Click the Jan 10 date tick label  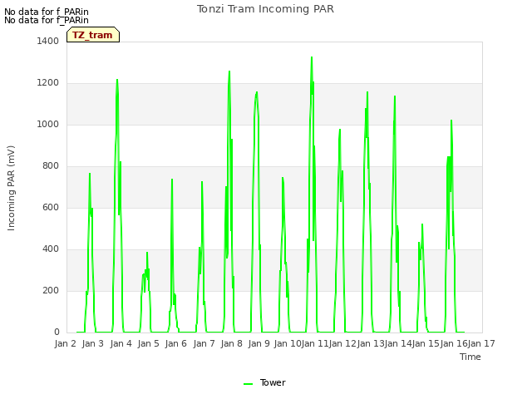(288, 343)
